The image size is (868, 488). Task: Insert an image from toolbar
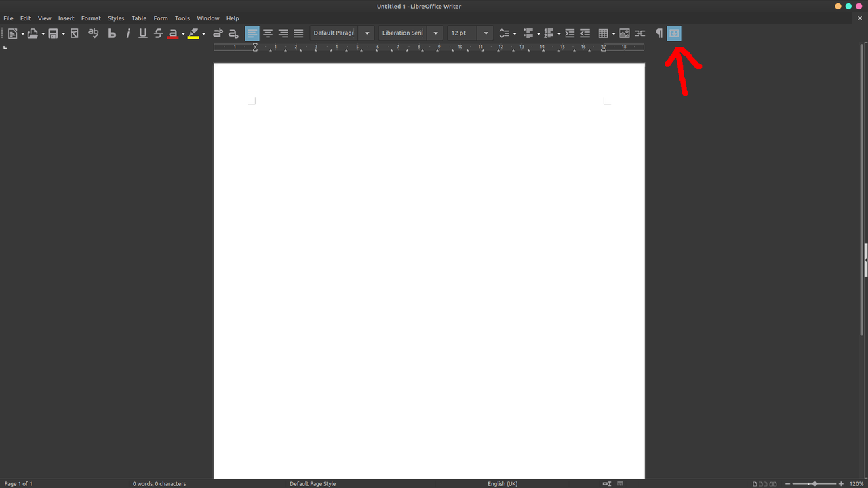pyautogui.click(x=625, y=33)
